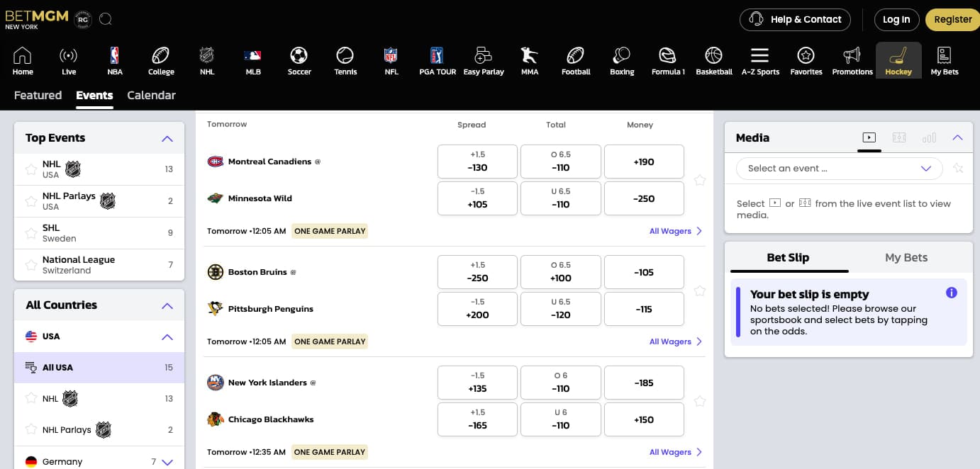Bet Minnesota Wild moneyline -250
This screenshot has height=469, width=980.
click(644, 198)
